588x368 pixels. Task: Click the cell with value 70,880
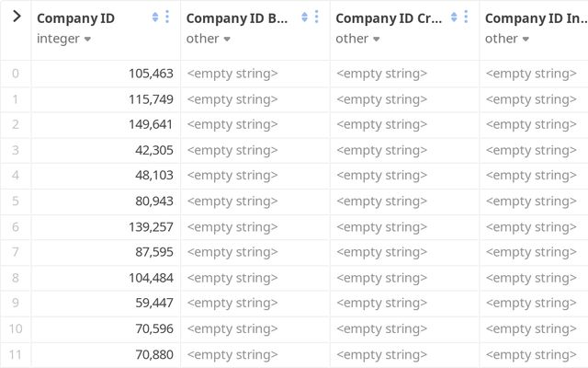[x=106, y=354]
